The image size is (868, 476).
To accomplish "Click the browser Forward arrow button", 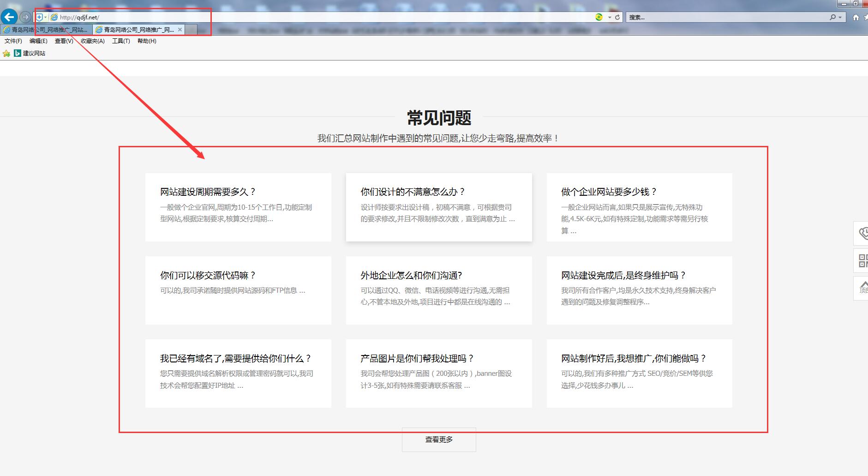I will (25, 17).
